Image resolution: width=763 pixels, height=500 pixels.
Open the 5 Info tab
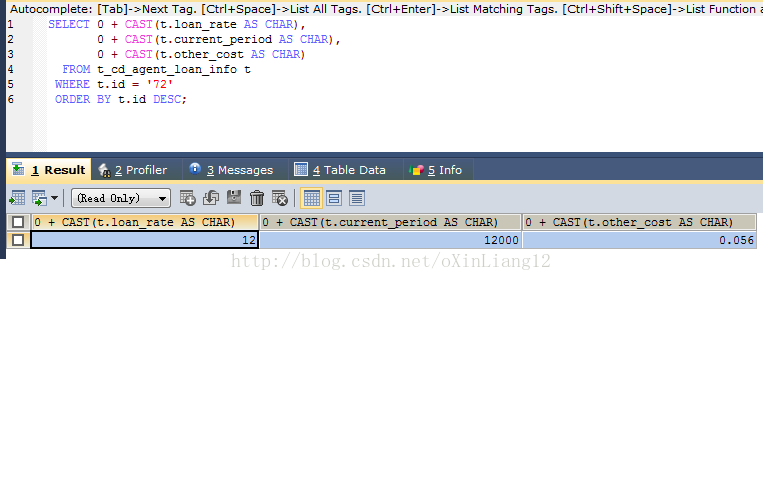point(438,170)
